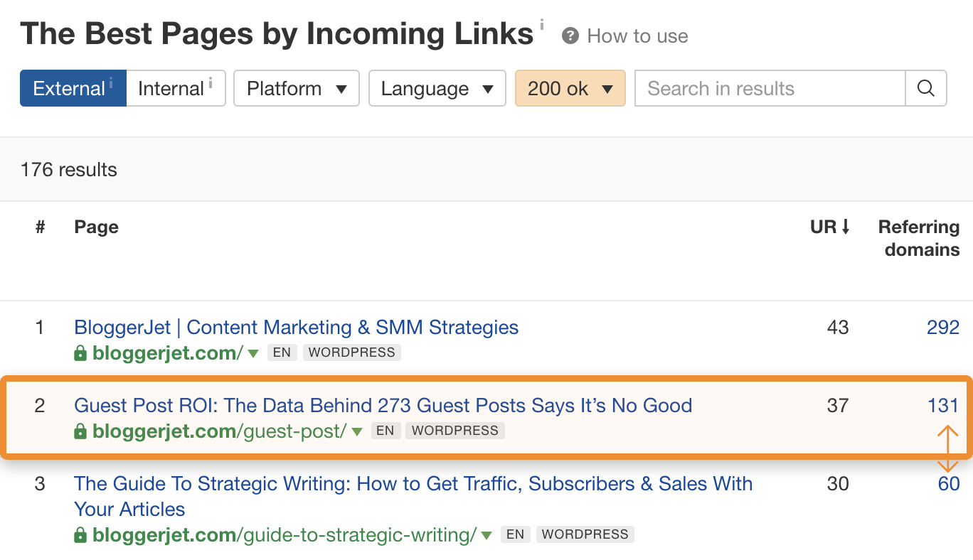Open the Guest Post ROI page link
Screen dimensions: 973x560
click(x=383, y=406)
